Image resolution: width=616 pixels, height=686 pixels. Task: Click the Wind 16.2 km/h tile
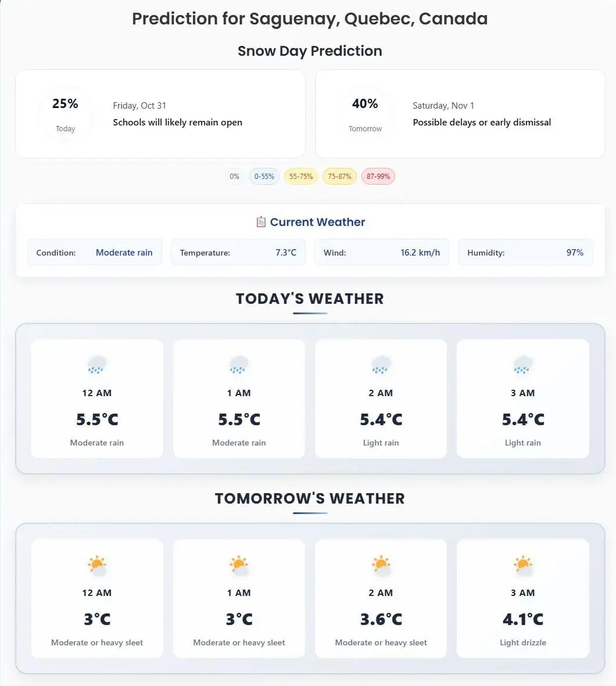[x=382, y=253]
